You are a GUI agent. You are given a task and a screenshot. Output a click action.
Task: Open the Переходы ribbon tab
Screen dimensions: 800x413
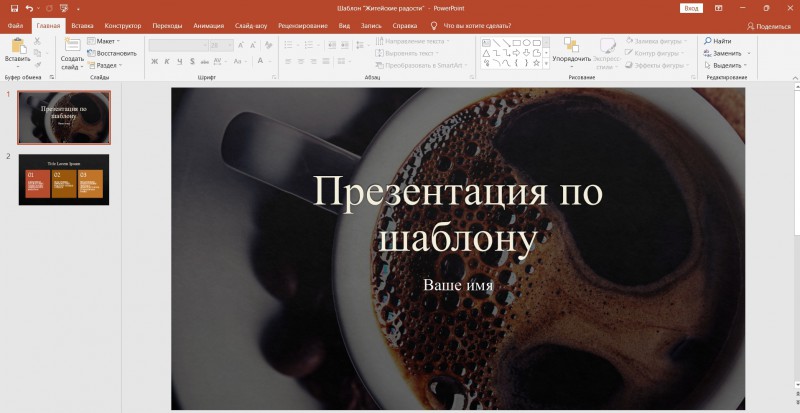pos(167,26)
